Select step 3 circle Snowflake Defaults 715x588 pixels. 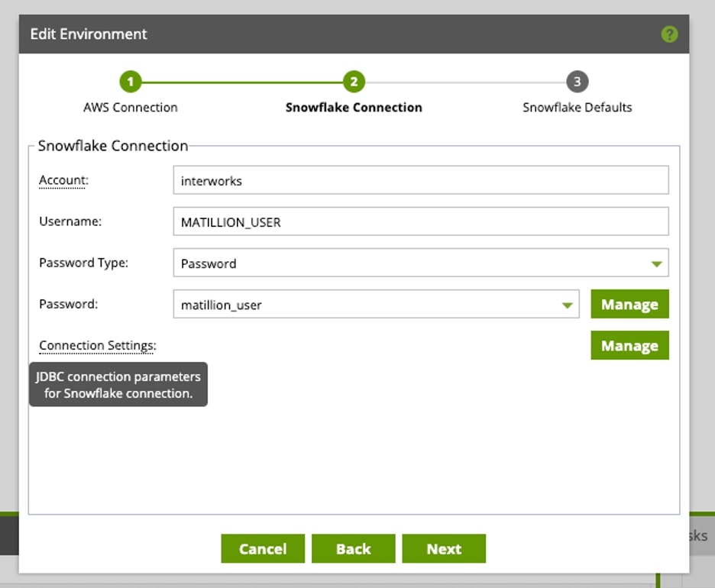pos(577,82)
